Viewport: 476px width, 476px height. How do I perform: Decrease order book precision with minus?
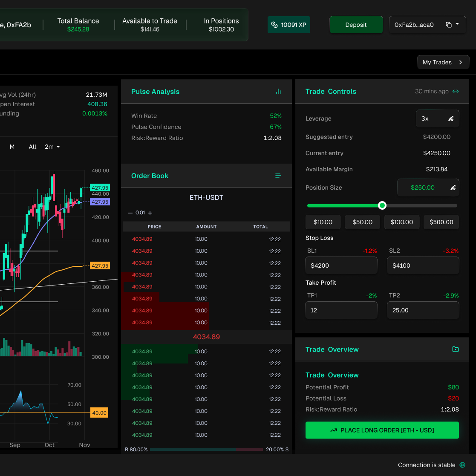click(x=130, y=213)
